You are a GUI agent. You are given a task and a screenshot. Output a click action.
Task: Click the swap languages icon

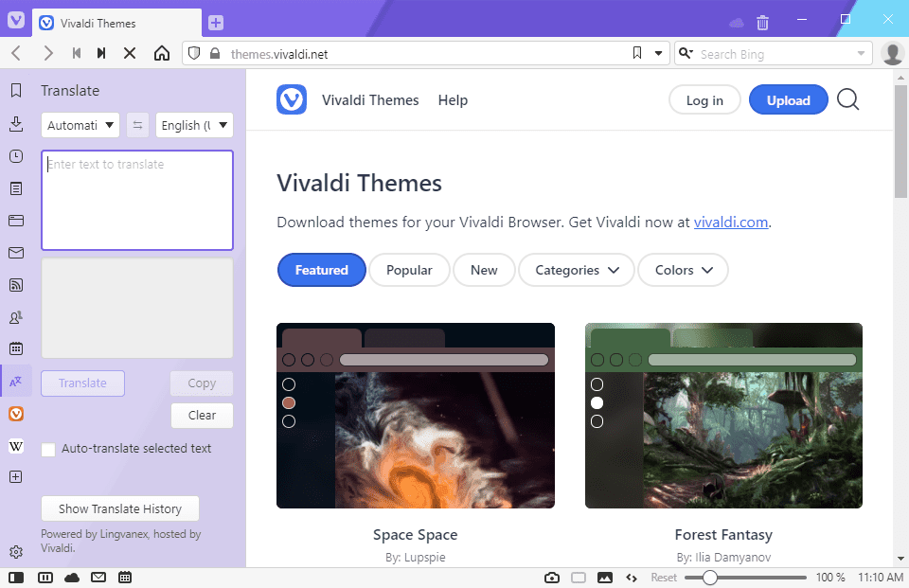[x=137, y=125]
